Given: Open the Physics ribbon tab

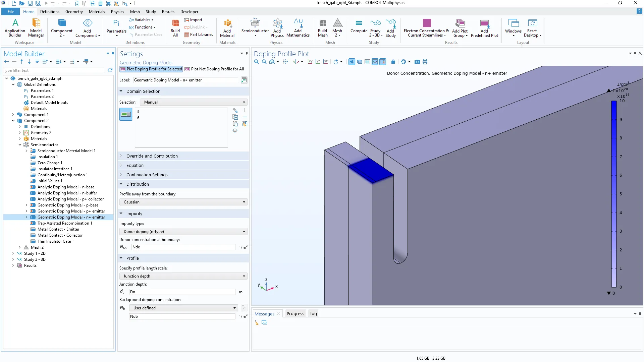Looking at the screenshot, I should tap(117, 11).
